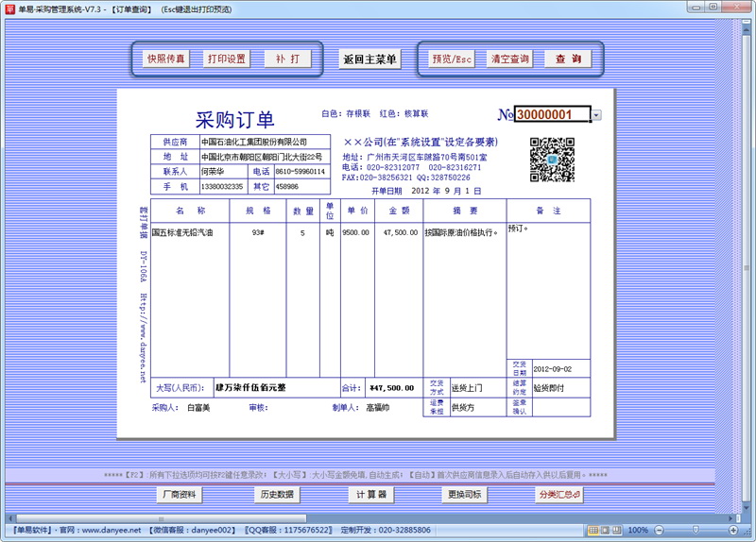756x542 pixels.
Task: Click the QR code on the order form
Action: tap(552, 160)
